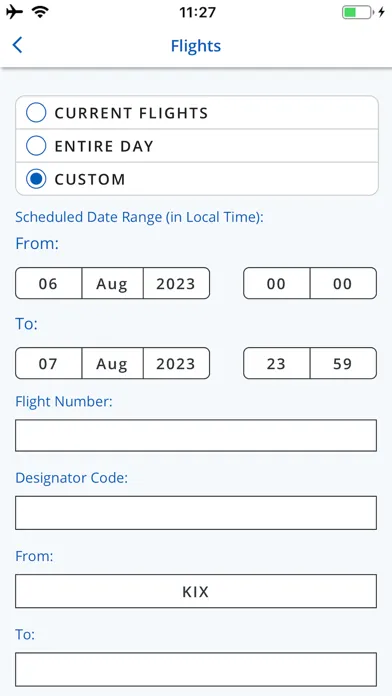Open the To day picker showing 07

[48, 363]
